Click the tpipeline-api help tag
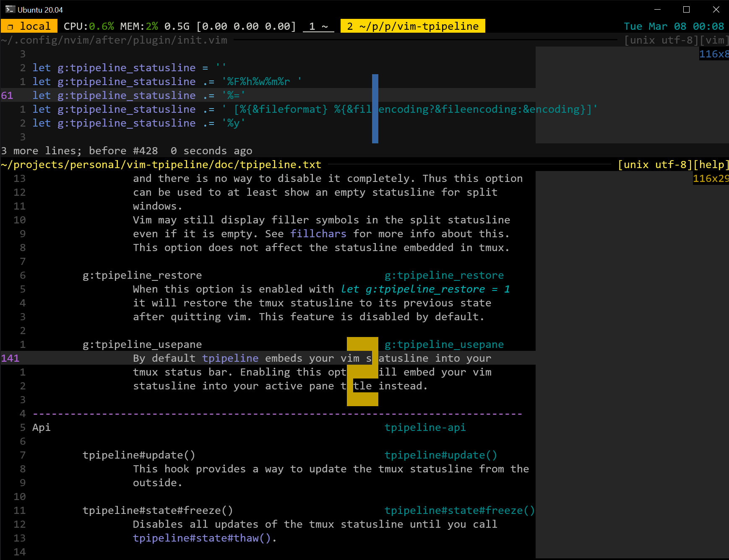Screen dimensions: 729x560 click(x=425, y=427)
